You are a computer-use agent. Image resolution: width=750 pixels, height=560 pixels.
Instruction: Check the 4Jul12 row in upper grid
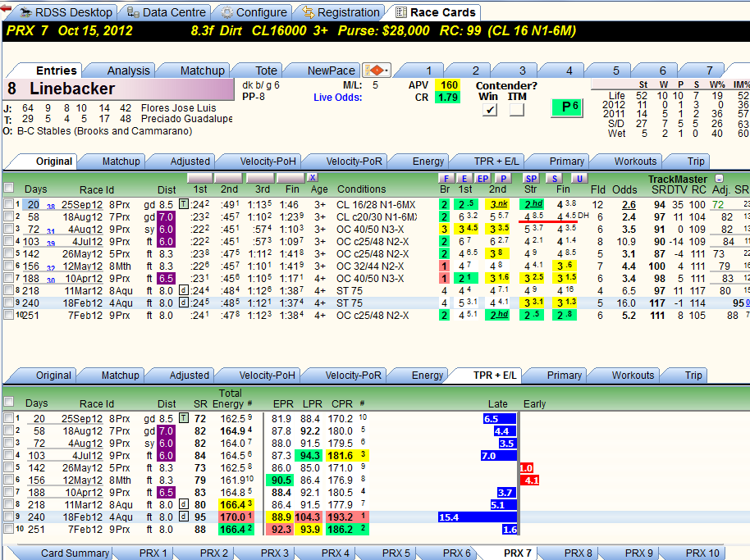8,241
